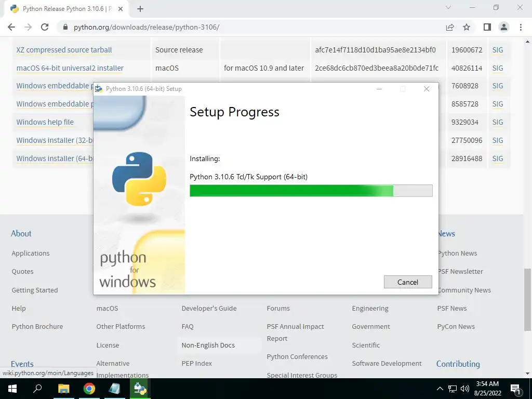This screenshot has width=532, height=399.
Task: Open the Help footer link
Action: (x=19, y=309)
